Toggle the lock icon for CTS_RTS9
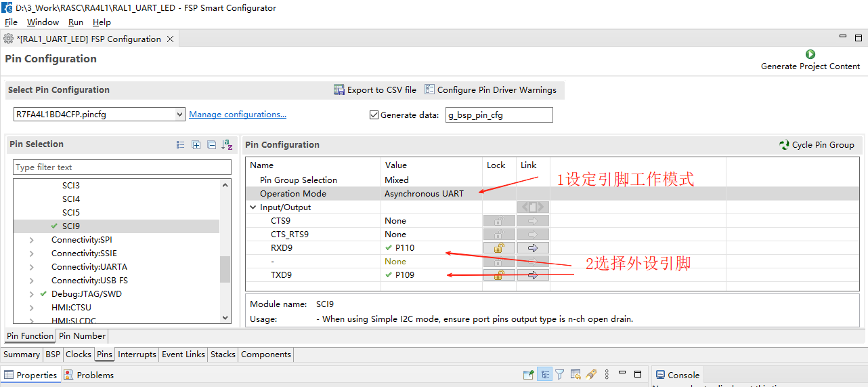This screenshot has width=868, height=387. [x=499, y=234]
